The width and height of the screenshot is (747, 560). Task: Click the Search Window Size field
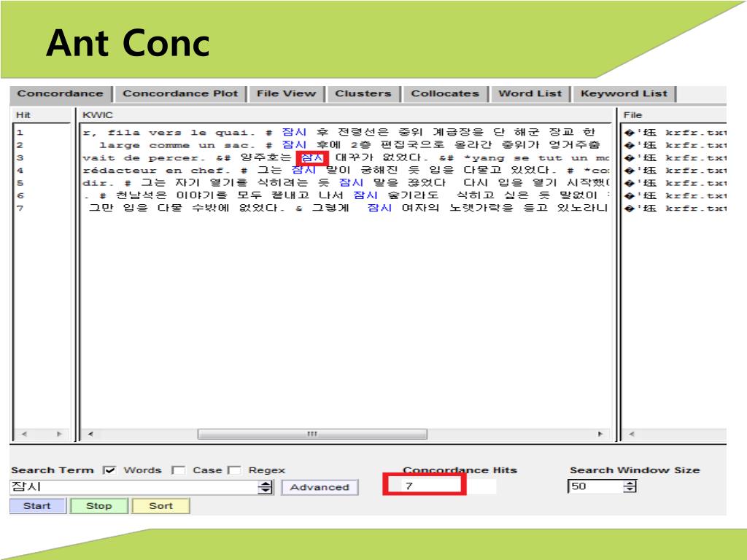coord(595,486)
